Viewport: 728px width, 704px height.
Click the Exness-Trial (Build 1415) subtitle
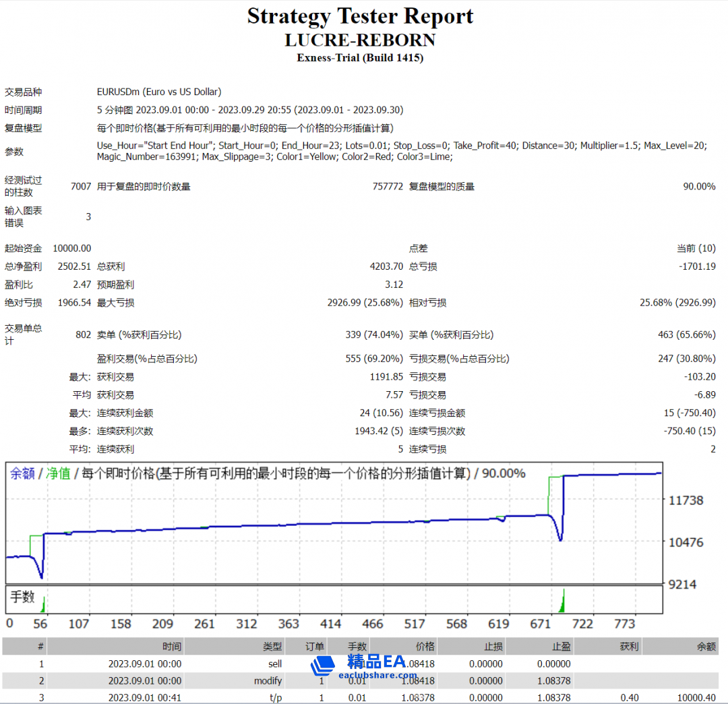coord(360,58)
